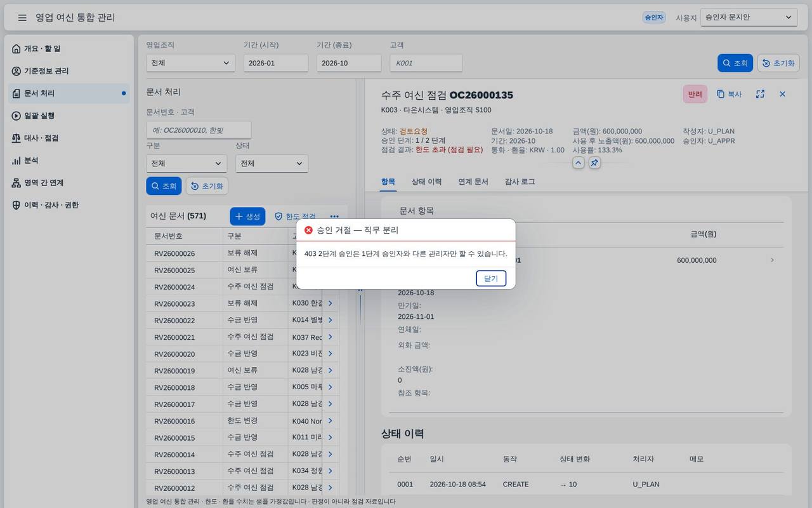Dismiss the dialog with 닫기
The height and width of the screenshot is (508, 812).
click(491, 278)
